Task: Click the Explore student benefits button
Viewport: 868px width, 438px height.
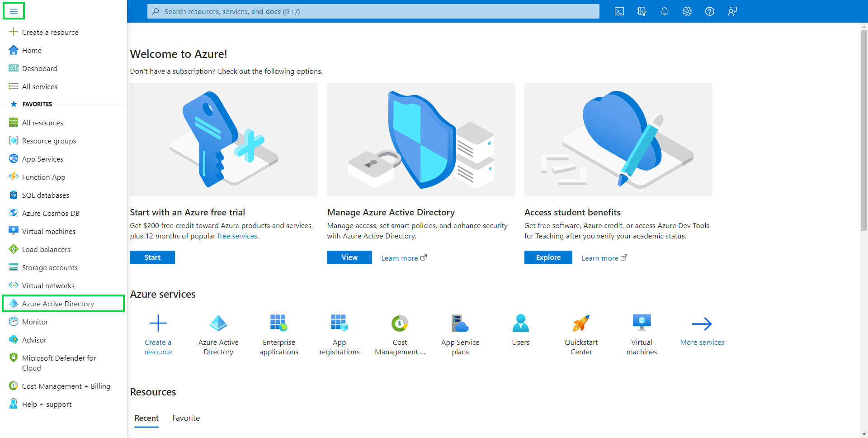Action: 548,257
